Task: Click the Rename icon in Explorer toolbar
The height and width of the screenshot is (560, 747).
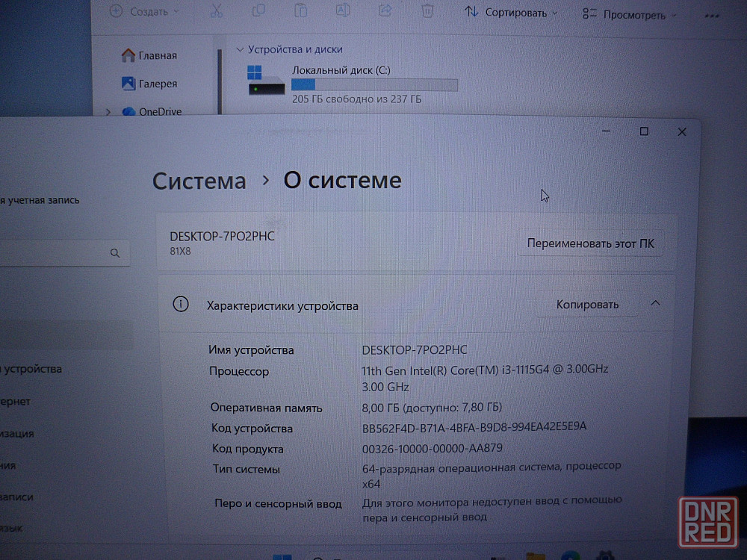Action: pos(343,11)
